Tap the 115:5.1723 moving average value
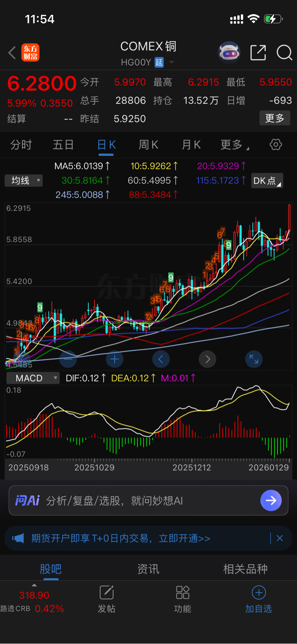The height and width of the screenshot is (644, 297). (221, 180)
